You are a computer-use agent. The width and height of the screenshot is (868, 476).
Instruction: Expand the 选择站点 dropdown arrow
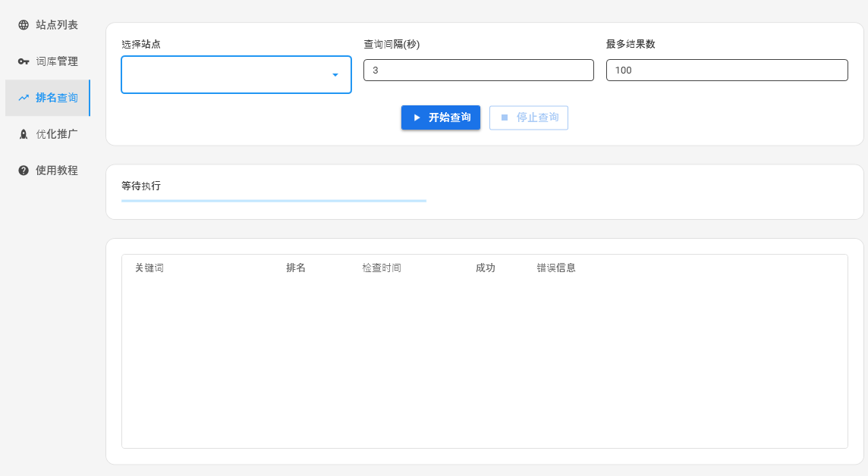(335, 75)
